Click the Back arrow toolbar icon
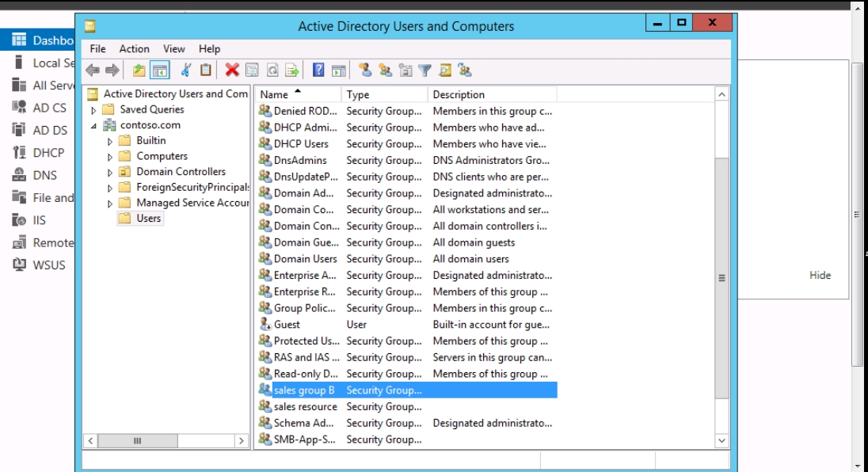Viewport: 868px width, 472px height. click(93, 70)
